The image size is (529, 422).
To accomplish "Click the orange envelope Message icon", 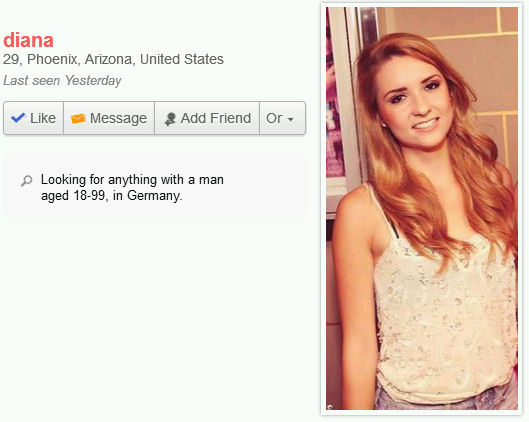I will pos(78,119).
